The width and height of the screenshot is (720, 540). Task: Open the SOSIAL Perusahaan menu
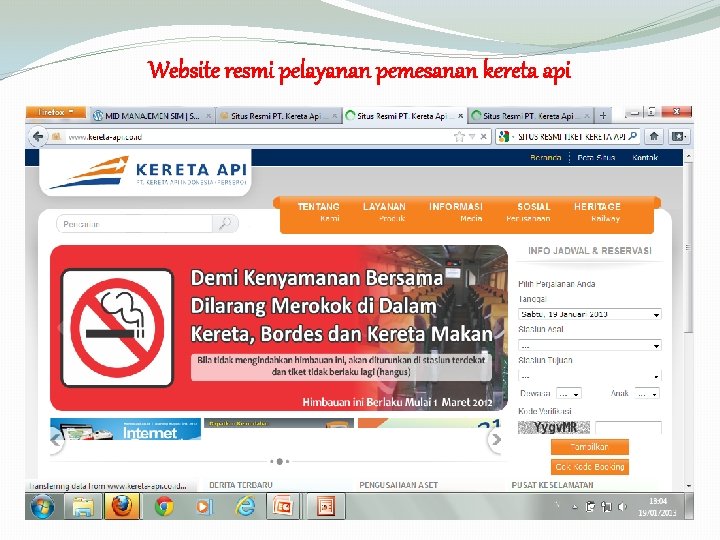pos(529,212)
